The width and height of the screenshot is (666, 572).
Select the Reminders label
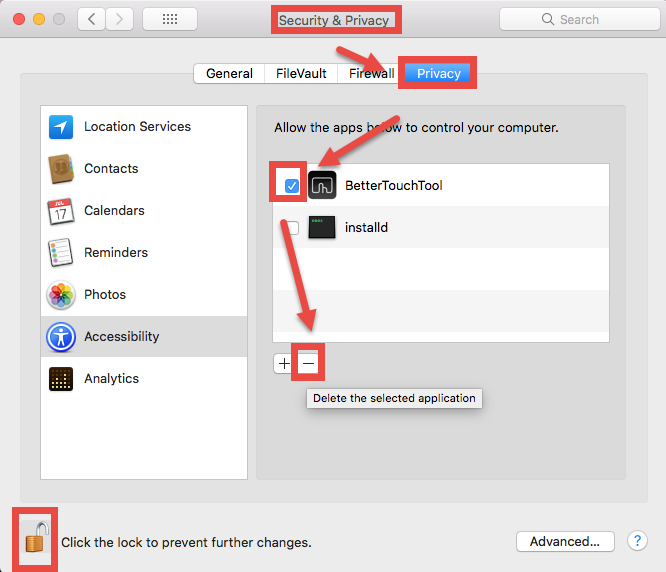tap(116, 253)
